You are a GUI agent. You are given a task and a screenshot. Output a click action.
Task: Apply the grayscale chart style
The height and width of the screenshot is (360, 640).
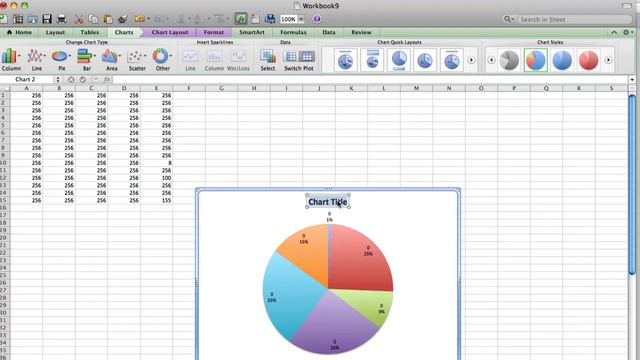tap(509, 60)
